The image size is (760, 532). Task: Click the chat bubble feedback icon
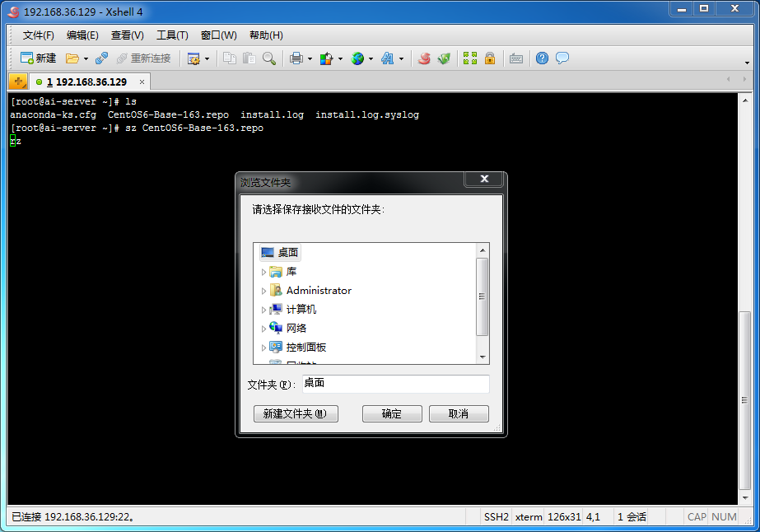562,58
